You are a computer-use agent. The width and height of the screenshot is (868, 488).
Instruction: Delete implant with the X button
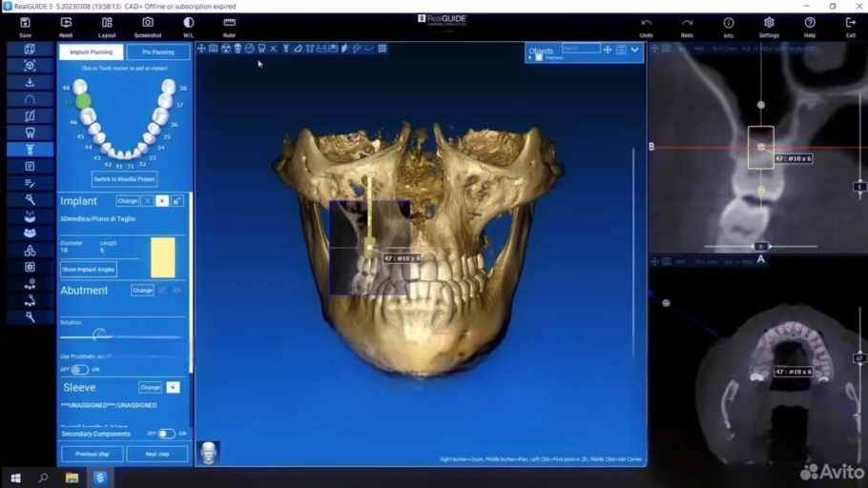(147, 201)
